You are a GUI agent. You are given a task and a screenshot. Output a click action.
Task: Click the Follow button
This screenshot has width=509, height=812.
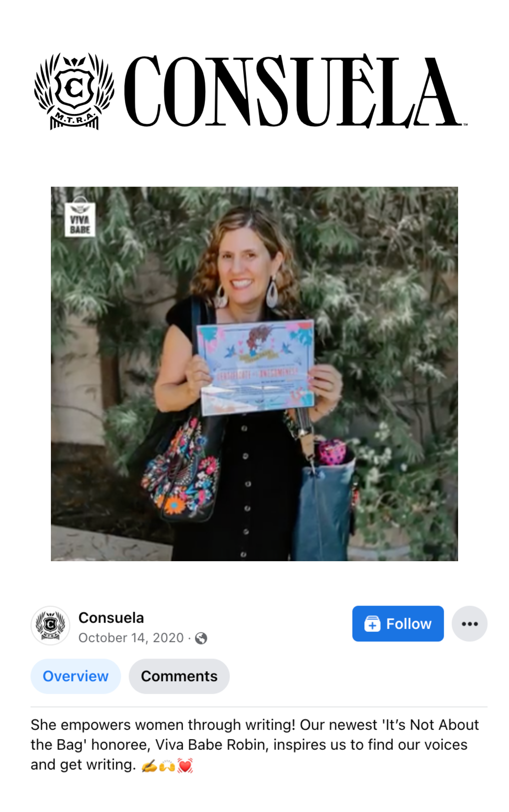(x=398, y=623)
